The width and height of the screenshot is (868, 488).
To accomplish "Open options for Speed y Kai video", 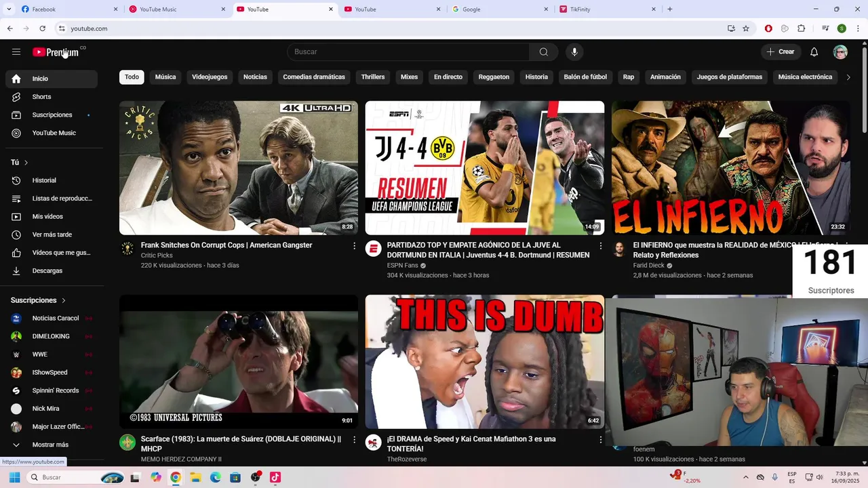I will (x=600, y=440).
